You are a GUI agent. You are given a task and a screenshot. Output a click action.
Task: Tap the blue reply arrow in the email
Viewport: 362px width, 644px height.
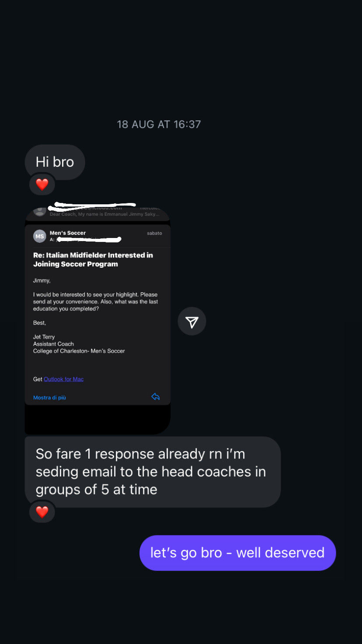coord(155,397)
